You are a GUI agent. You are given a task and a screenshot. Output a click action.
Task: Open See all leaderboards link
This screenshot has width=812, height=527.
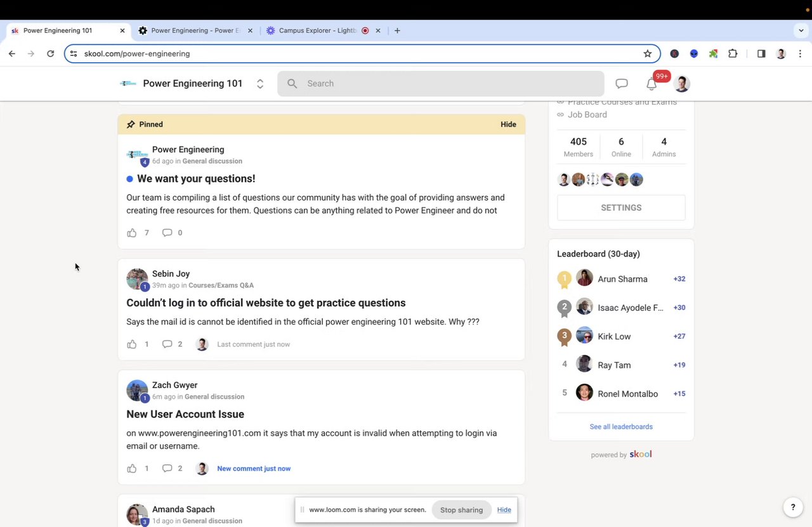tap(621, 427)
